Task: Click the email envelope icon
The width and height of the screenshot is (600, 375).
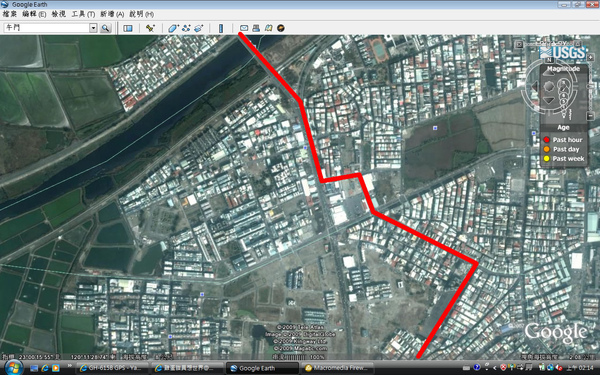Action: (244, 28)
